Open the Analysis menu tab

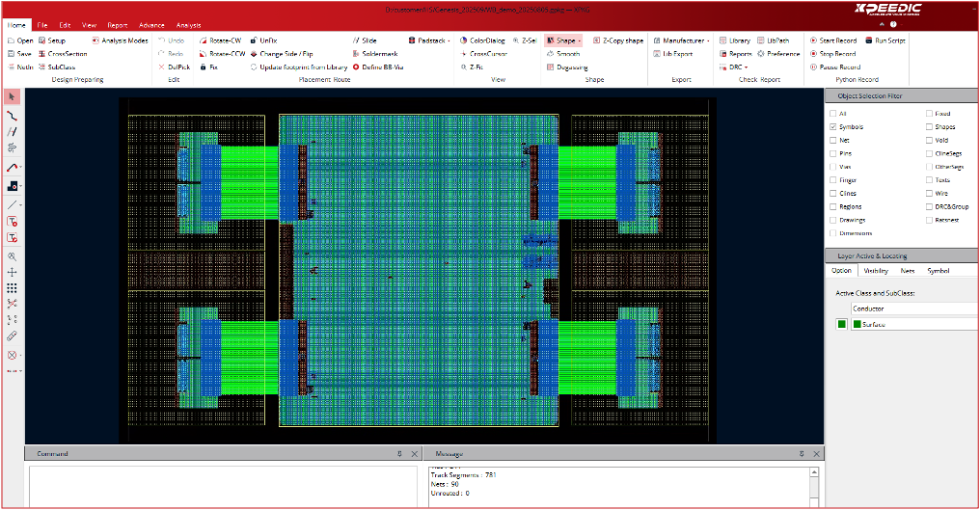tap(188, 24)
